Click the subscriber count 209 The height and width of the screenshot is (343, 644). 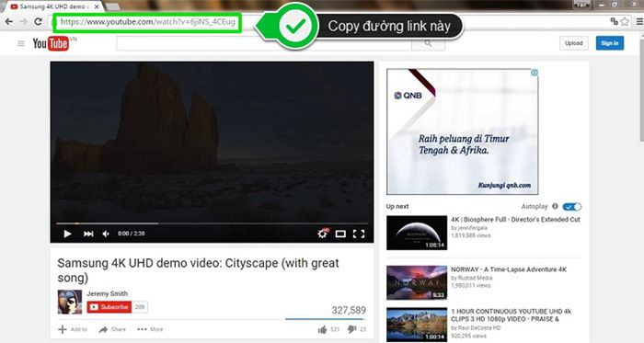pyautogui.click(x=140, y=307)
